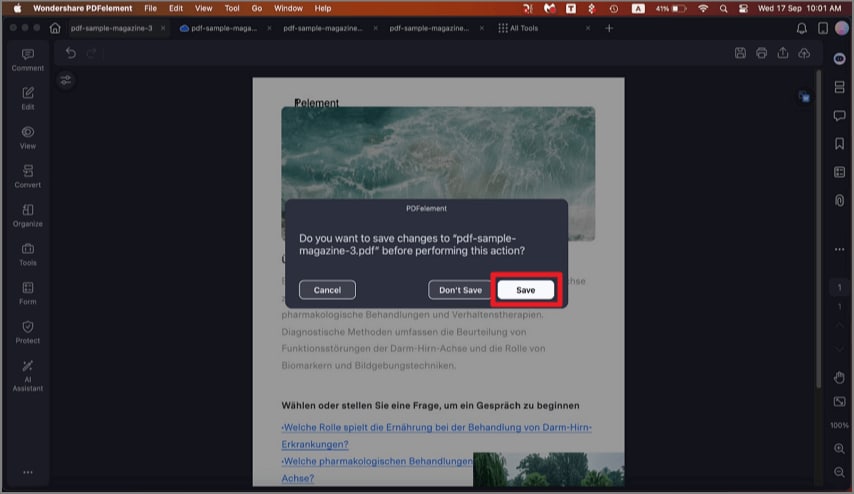The width and height of the screenshot is (854, 494).
Task: Open the Window menu
Action: coord(288,8)
